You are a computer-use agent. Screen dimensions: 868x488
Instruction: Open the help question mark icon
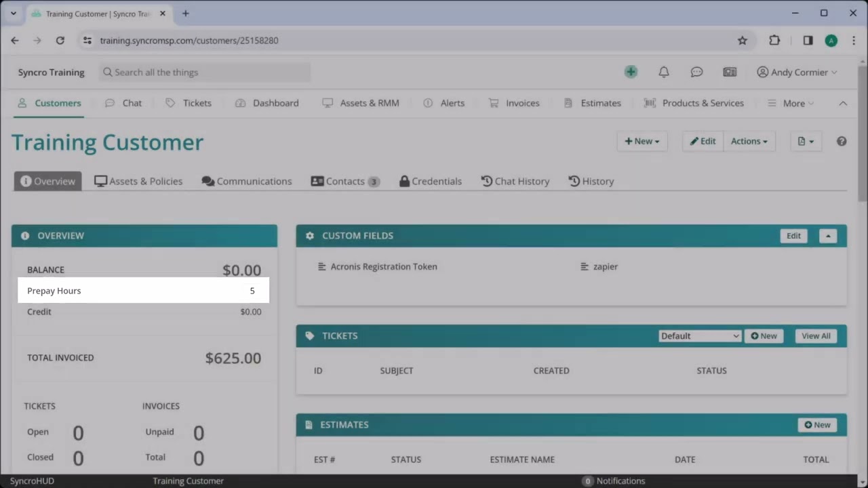pyautogui.click(x=842, y=141)
